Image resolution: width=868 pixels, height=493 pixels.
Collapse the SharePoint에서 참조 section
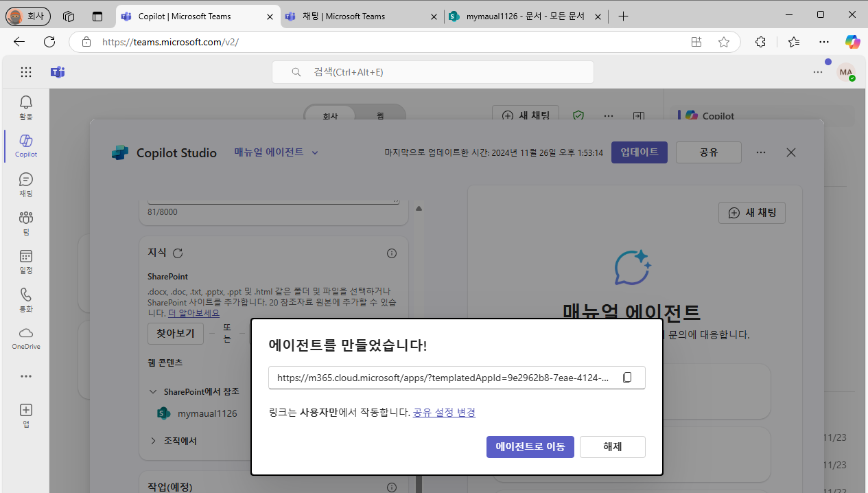click(153, 391)
